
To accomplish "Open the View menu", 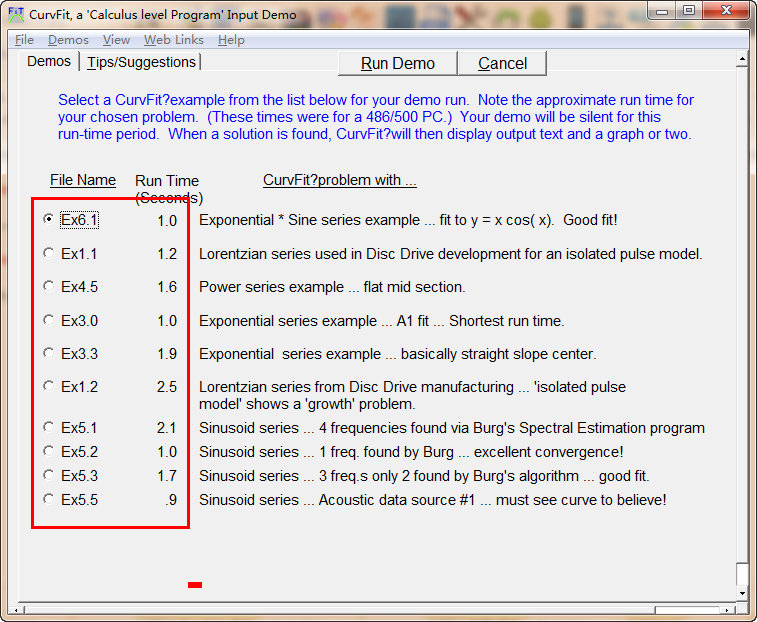I will click(116, 40).
